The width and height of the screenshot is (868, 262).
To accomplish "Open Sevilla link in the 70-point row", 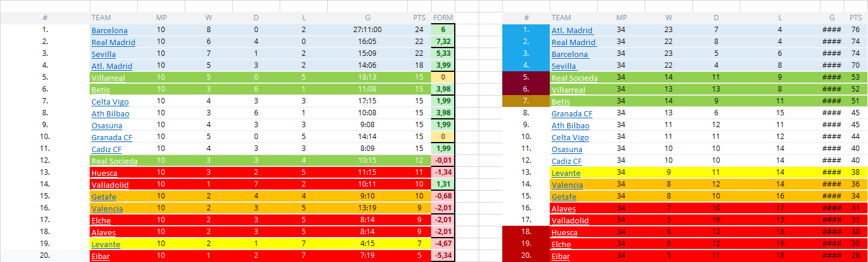I will coord(563,66).
